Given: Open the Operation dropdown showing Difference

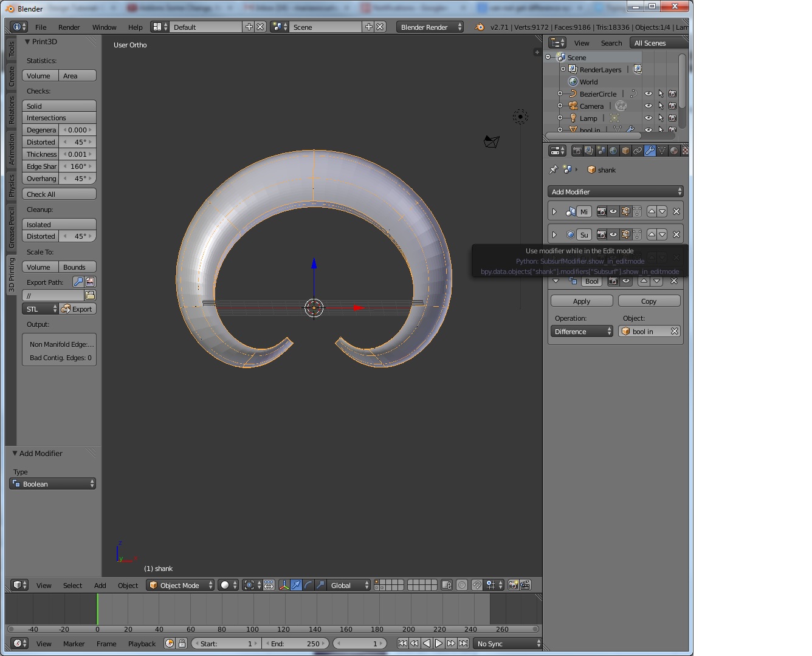Looking at the screenshot, I should (582, 331).
